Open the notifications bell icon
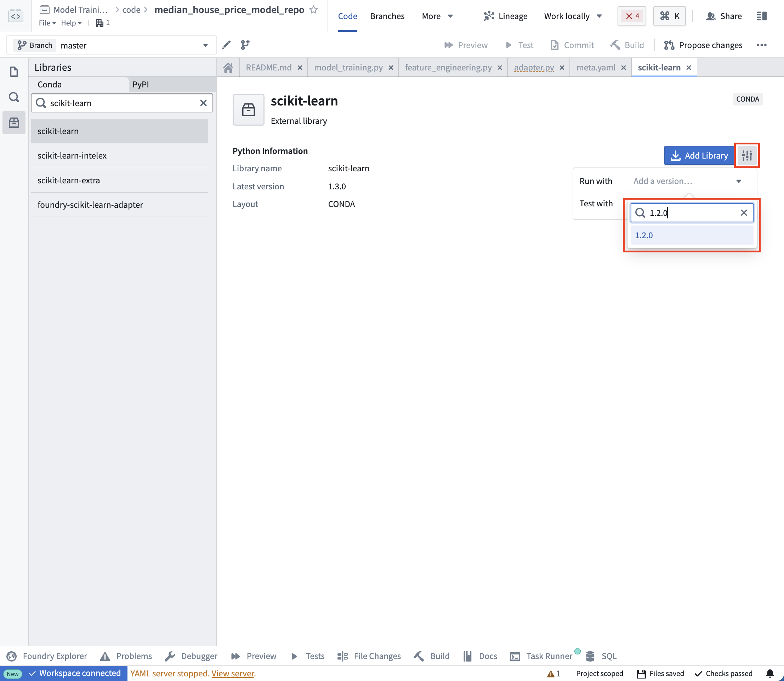 coord(770,674)
